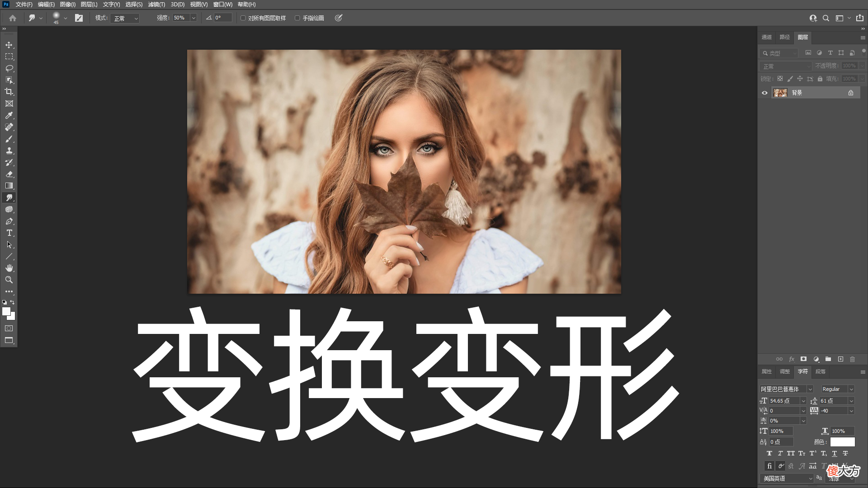Viewport: 868px width, 488px height.
Task: Click the 背景 layer thumbnail
Action: pos(780,93)
